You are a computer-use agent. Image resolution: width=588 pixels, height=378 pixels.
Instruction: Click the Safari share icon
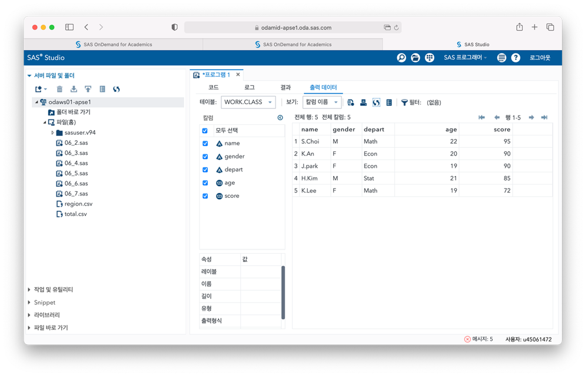tap(519, 27)
